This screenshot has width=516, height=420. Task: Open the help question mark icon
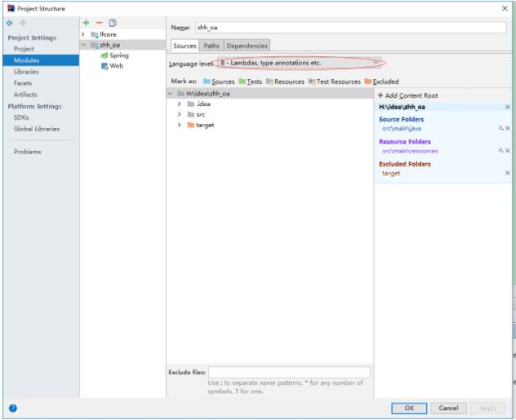tap(13, 408)
